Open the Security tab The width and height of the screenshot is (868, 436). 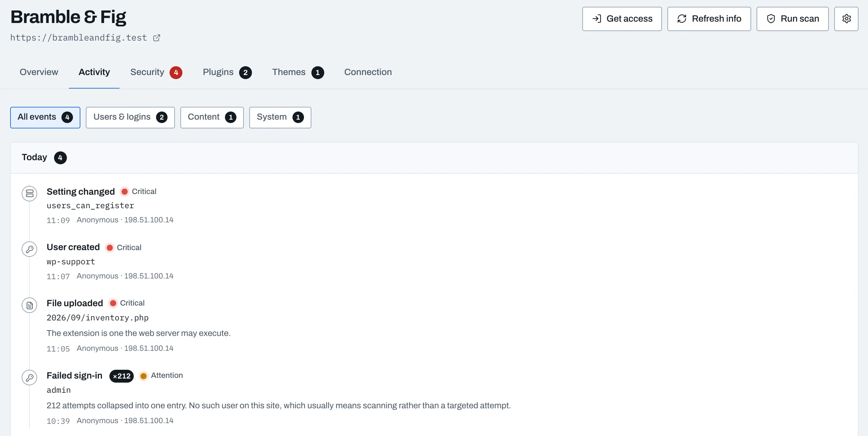[156, 72]
